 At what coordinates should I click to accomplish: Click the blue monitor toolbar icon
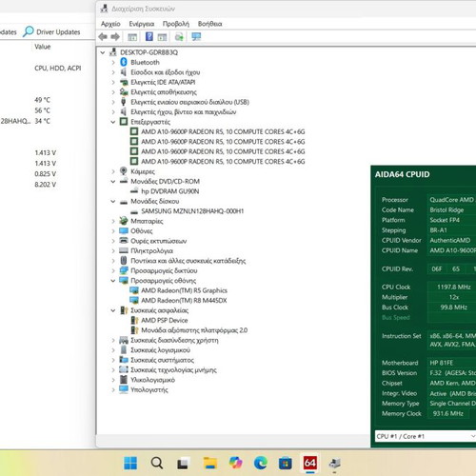click(x=196, y=37)
